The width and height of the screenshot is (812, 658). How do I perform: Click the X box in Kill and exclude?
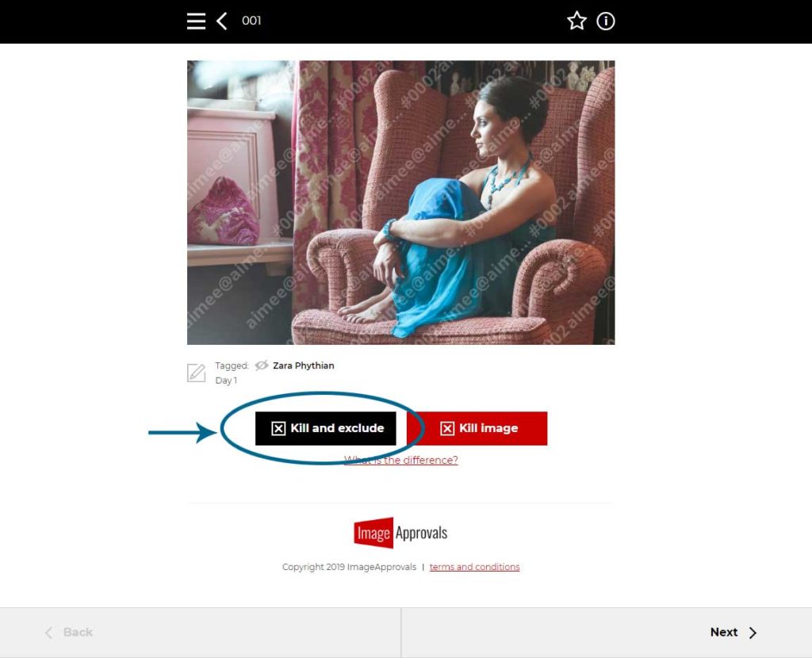[x=278, y=428]
